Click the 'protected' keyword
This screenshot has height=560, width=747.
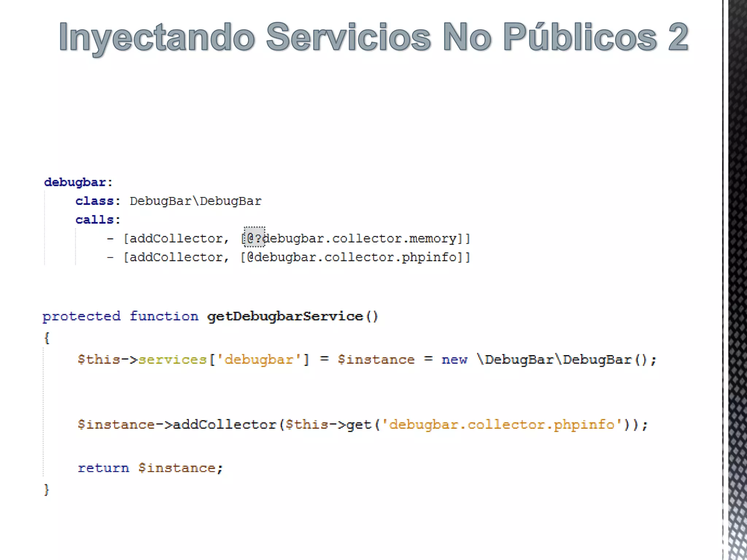(x=81, y=316)
